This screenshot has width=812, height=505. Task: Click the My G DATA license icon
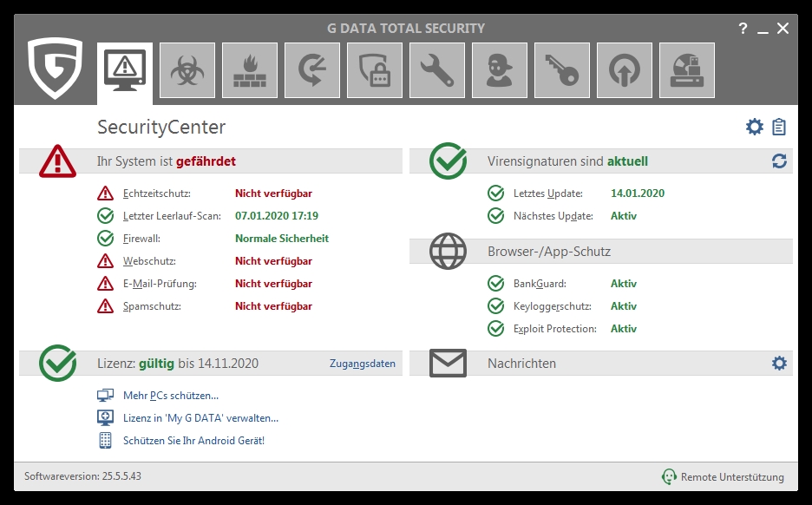click(105, 418)
